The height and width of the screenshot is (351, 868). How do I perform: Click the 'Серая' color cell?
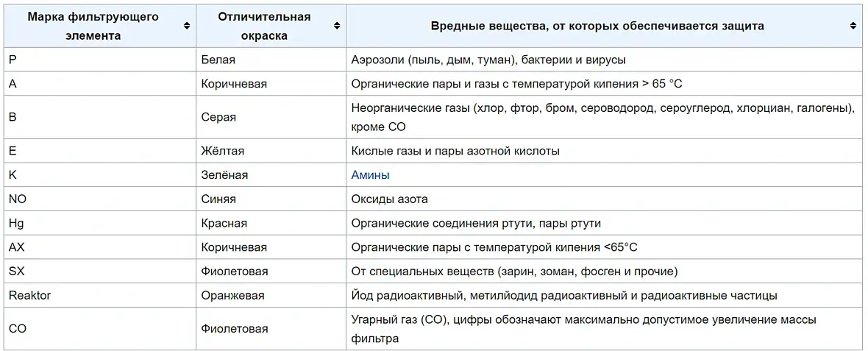click(218, 117)
